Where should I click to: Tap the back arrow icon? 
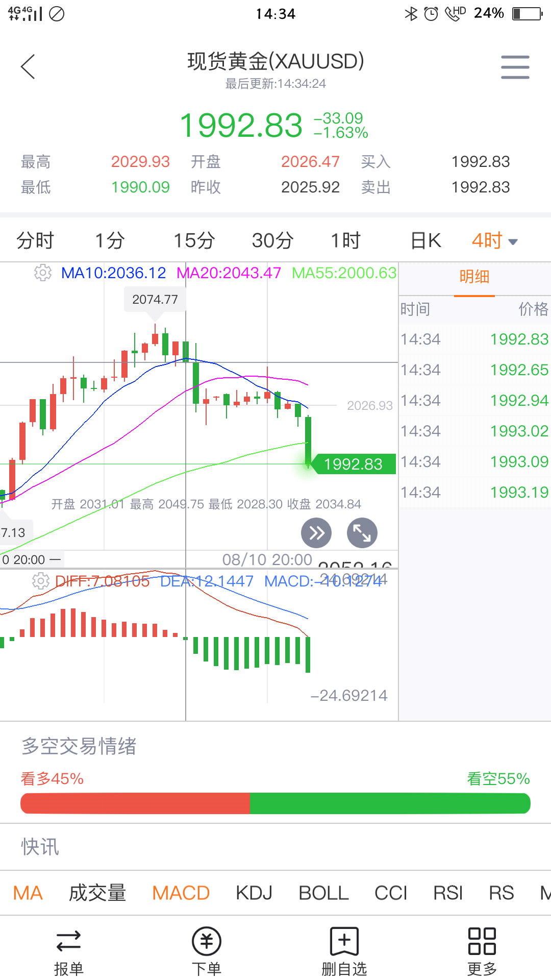28,67
